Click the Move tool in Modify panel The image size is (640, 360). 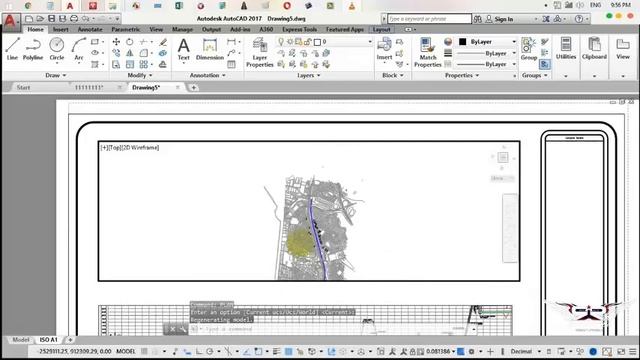tap(116, 42)
